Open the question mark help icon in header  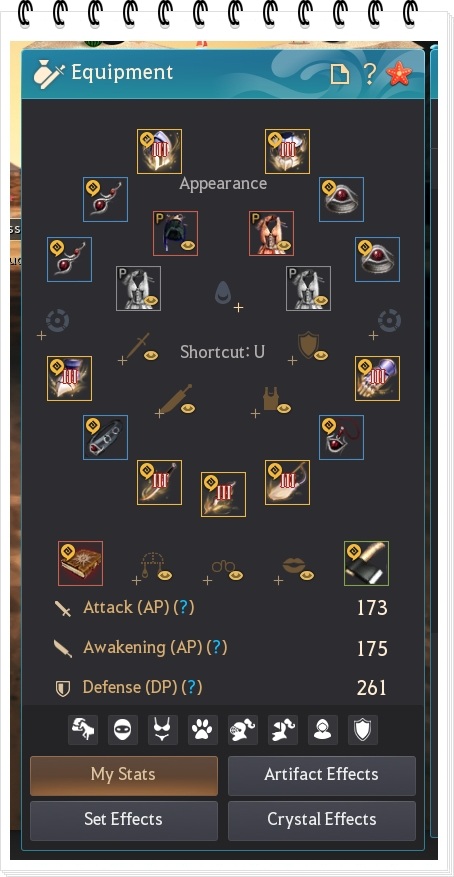[x=369, y=74]
